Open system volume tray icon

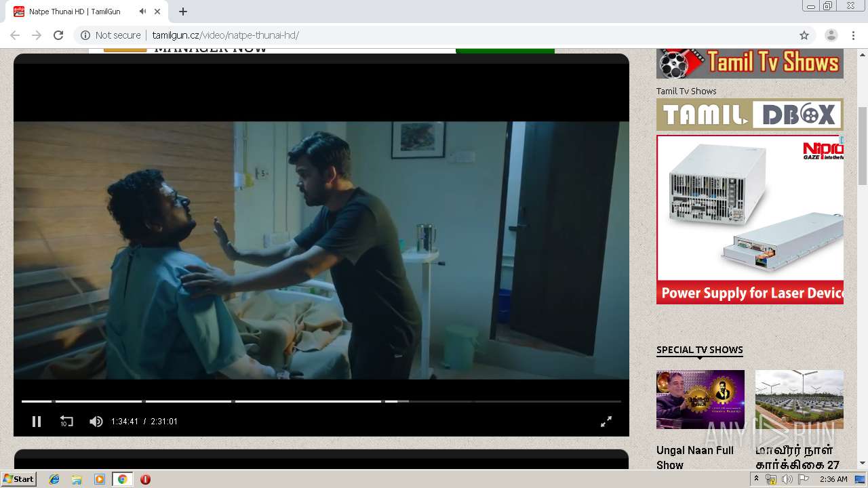pyautogui.click(x=787, y=479)
